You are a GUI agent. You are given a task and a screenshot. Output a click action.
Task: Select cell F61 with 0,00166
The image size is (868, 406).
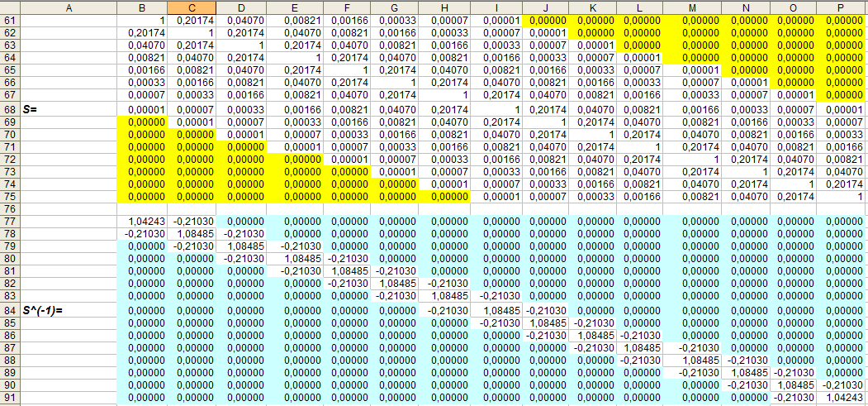pos(346,21)
